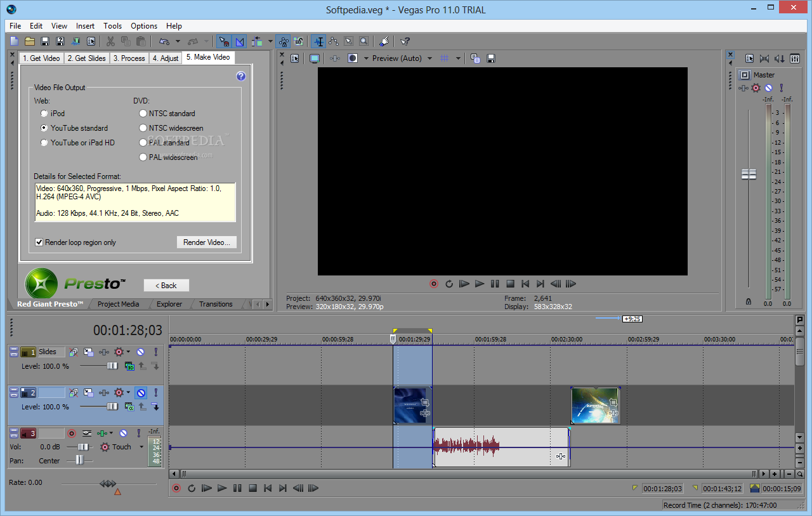Open the Insert menu

coord(85,26)
